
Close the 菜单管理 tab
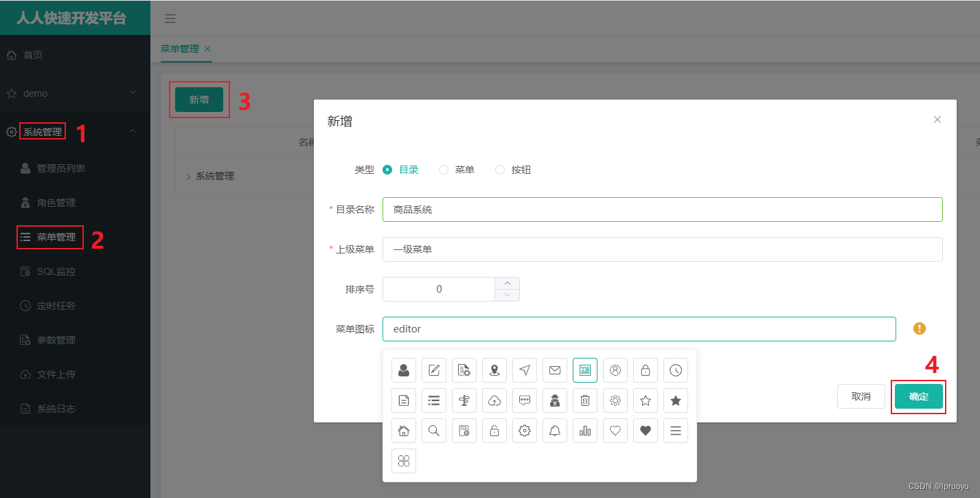(x=207, y=49)
